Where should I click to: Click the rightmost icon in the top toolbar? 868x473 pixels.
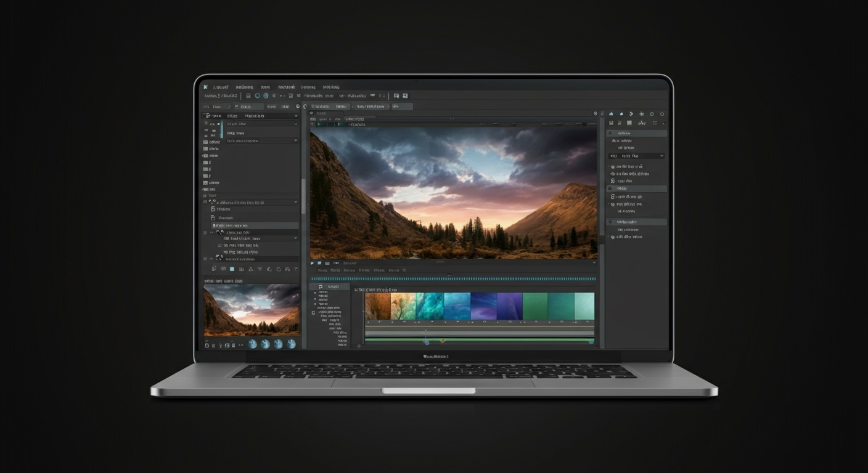coord(405,96)
